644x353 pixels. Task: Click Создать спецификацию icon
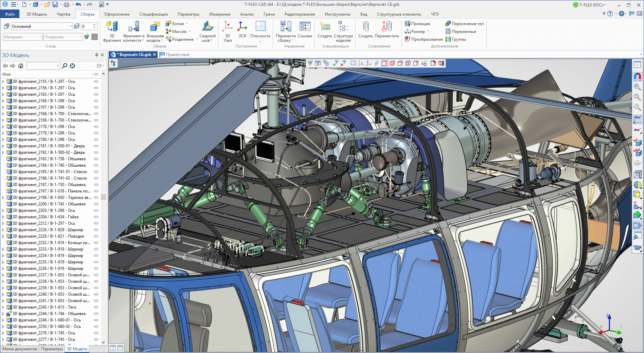point(325,26)
